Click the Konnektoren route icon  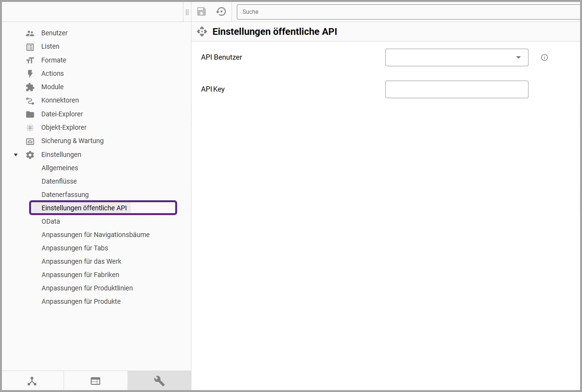30,101
